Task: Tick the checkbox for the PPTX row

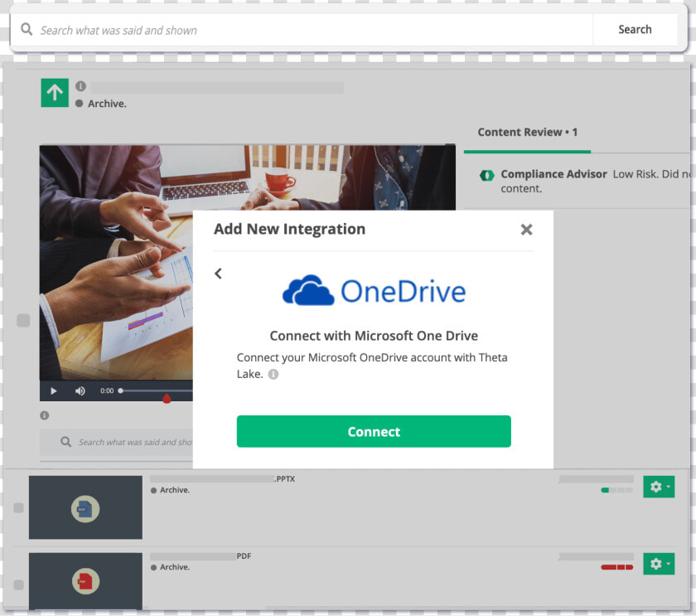Action: [18, 507]
